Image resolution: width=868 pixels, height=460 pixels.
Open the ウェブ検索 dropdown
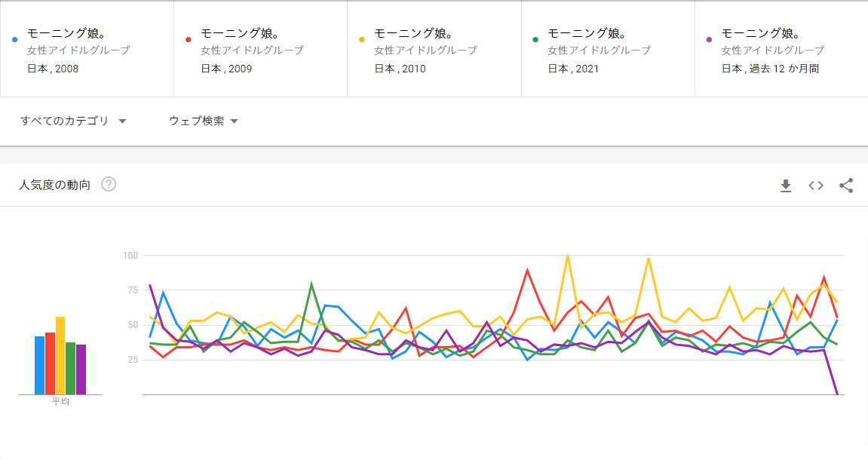click(203, 121)
